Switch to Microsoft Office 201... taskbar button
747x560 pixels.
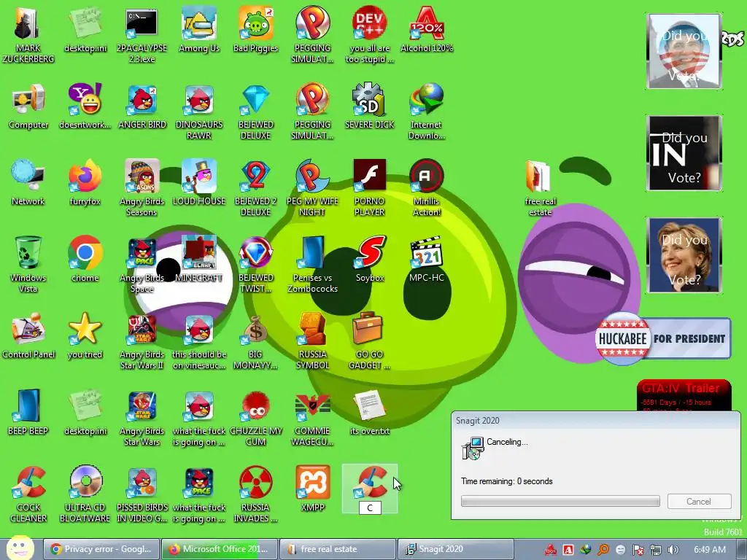(x=219, y=549)
